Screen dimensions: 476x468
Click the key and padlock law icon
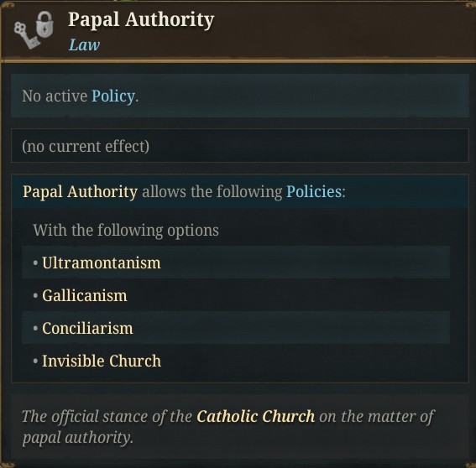click(x=34, y=30)
